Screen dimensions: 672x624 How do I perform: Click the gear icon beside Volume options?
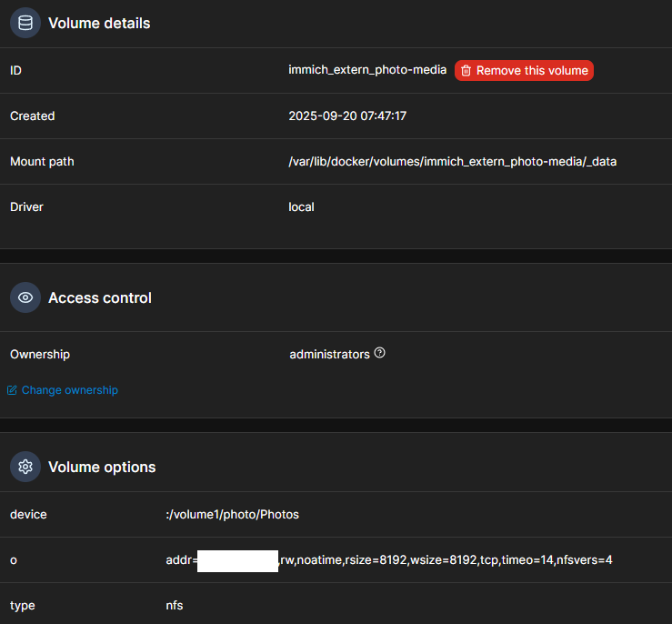[25, 467]
